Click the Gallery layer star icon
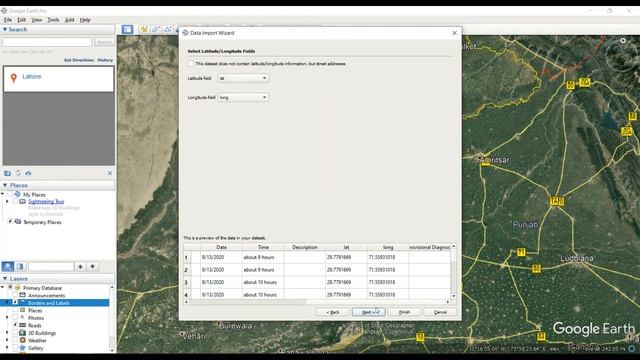 coord(22,348)
